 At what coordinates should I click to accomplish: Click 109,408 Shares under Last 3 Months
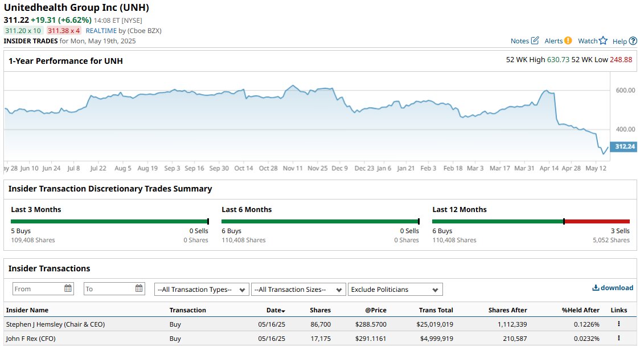tap(33, 240)
